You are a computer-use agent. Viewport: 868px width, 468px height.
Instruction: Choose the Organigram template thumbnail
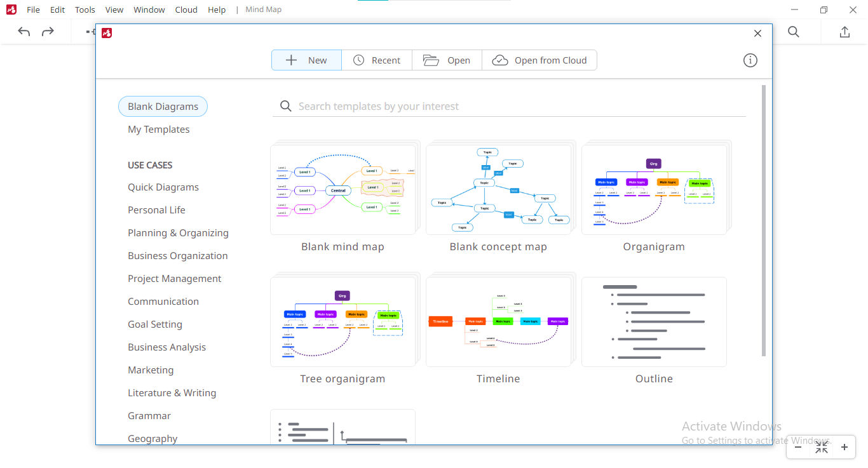[x=654, y=189]
